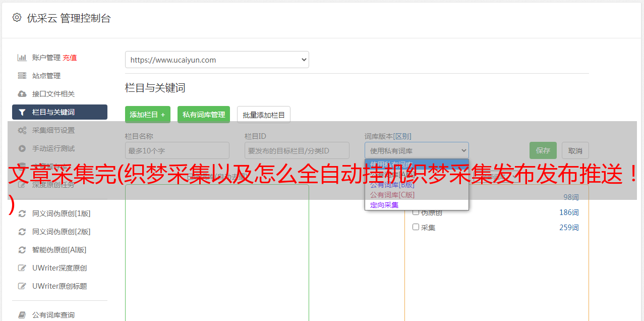Click the gears icon for 采集细节设置

[x=22, y=130]
